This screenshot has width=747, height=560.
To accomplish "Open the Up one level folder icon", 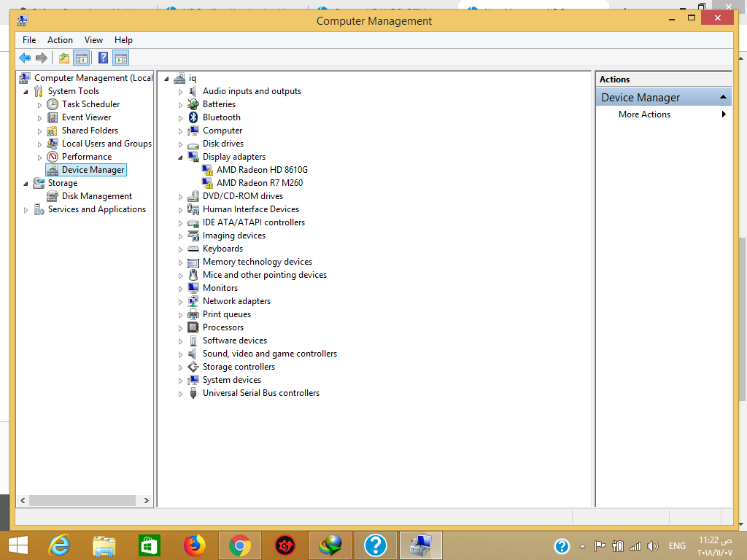I will (x=63, y=58).
